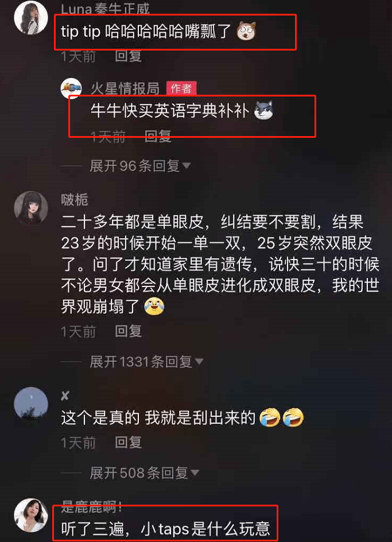Tap the second laughing emoji after 刮出来的

pyautogui.click(x=293, y=417)
